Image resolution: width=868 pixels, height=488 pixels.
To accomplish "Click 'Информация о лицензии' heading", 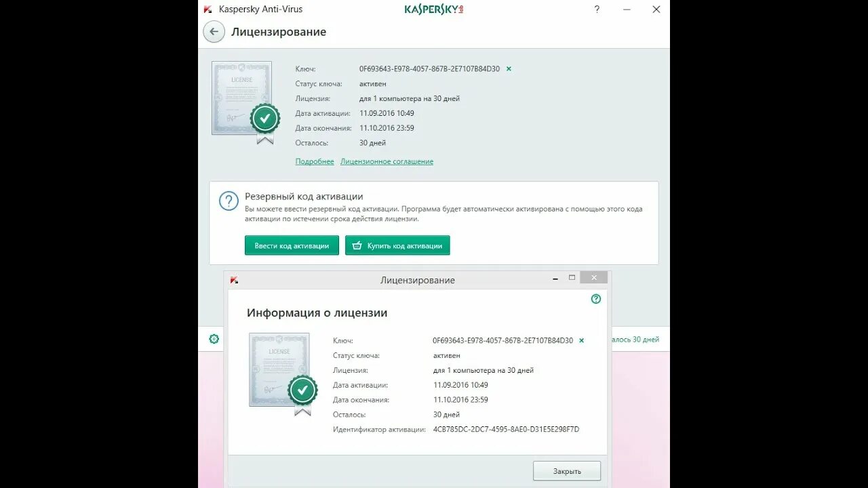I will pyautogui.click(x=317, y=313).
